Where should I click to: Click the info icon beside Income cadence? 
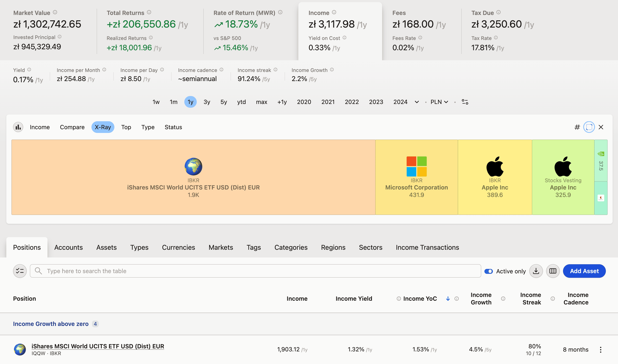pyautogui.click(x=221, y=70)
